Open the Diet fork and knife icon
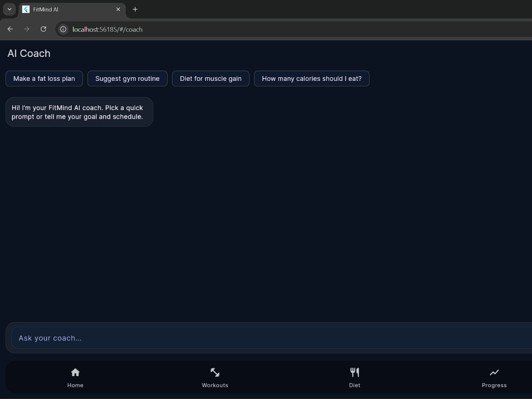Image resolution: width=532 pixels, height=399 pixels. (354, 372)
